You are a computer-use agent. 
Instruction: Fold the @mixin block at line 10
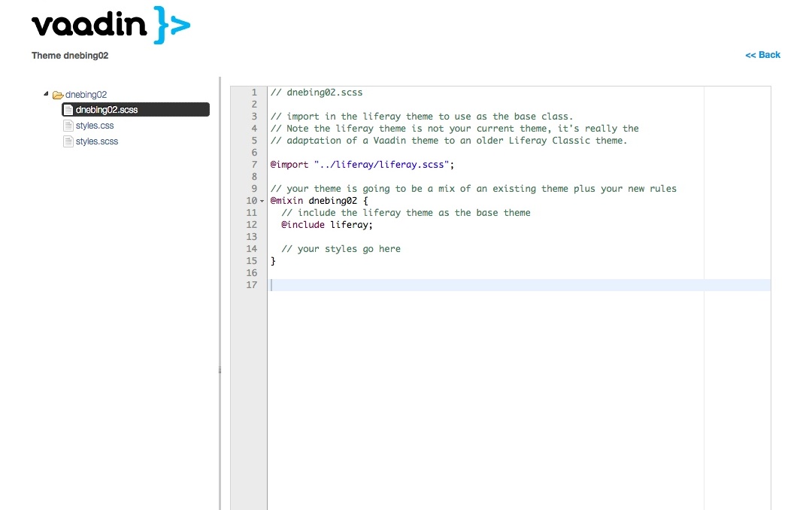(262, 201)
